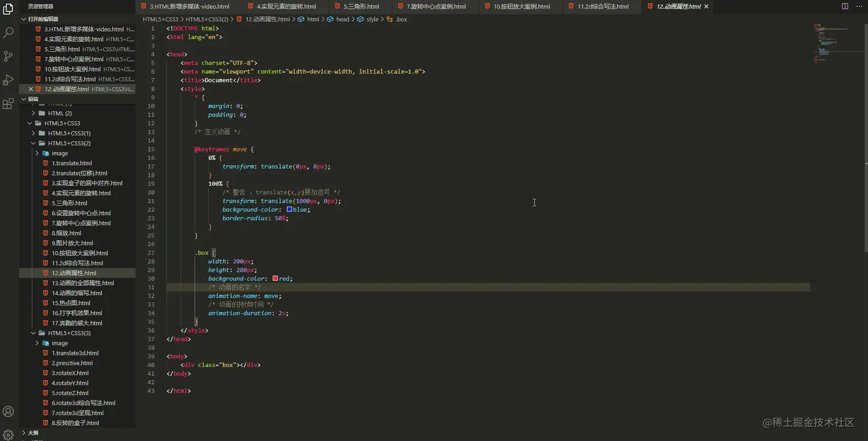Click the HTML file icon beside 15.热点图.html
Viewport: 868px width, 441px height.
tap(46, 303)
